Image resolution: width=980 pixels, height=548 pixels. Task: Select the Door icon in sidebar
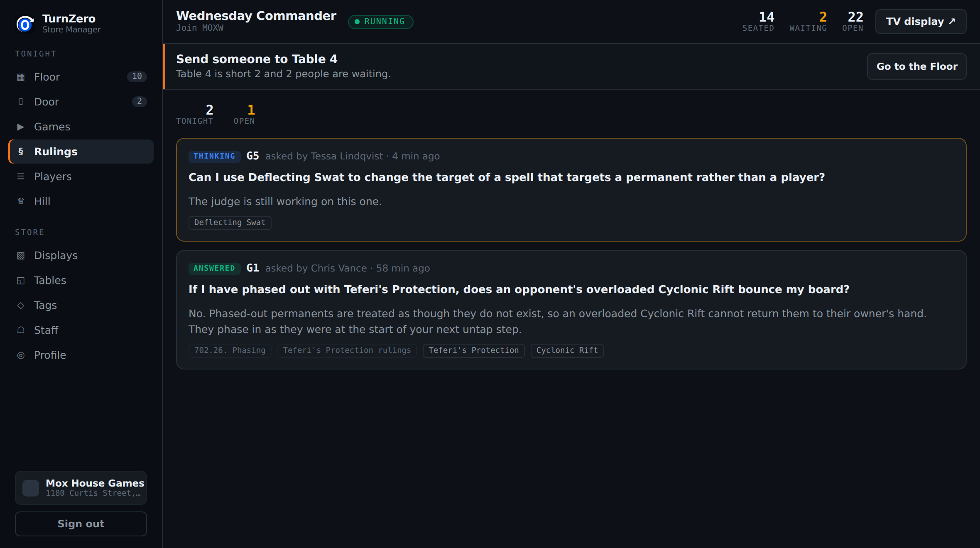pos(21,102)
